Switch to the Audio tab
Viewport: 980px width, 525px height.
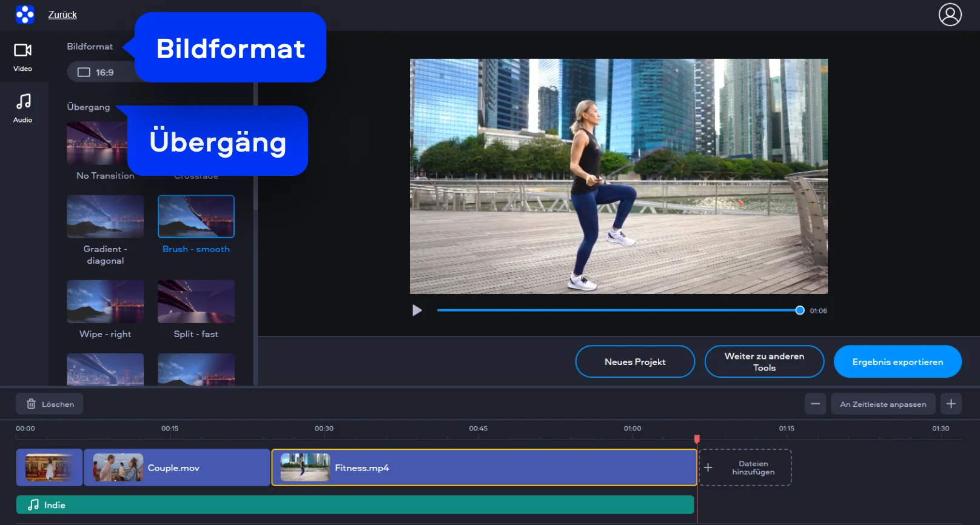(23, 108)
